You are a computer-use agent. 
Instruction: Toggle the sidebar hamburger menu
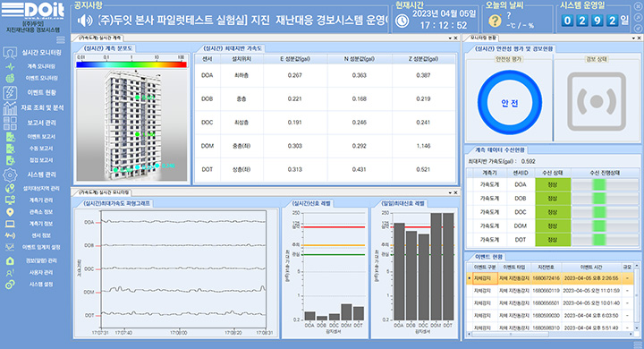point(61,40)
